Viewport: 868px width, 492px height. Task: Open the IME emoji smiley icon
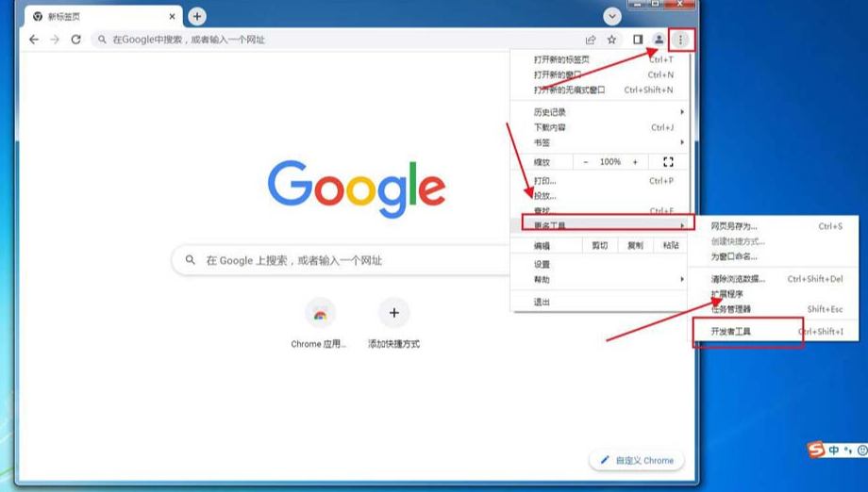tap(862, 451)
